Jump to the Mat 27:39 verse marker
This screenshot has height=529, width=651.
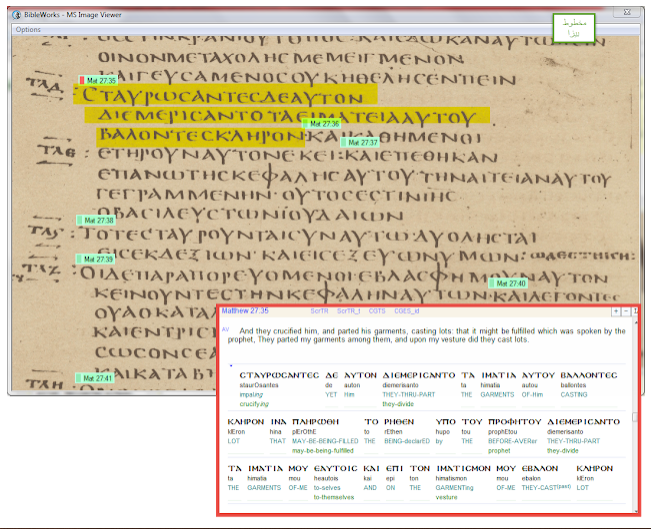pyautogui.click(x=95, y=259)
